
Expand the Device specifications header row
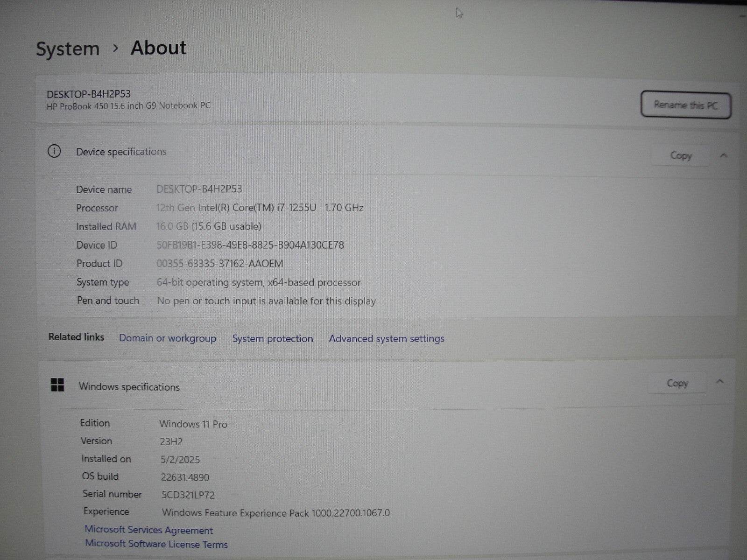coord(723,156)
